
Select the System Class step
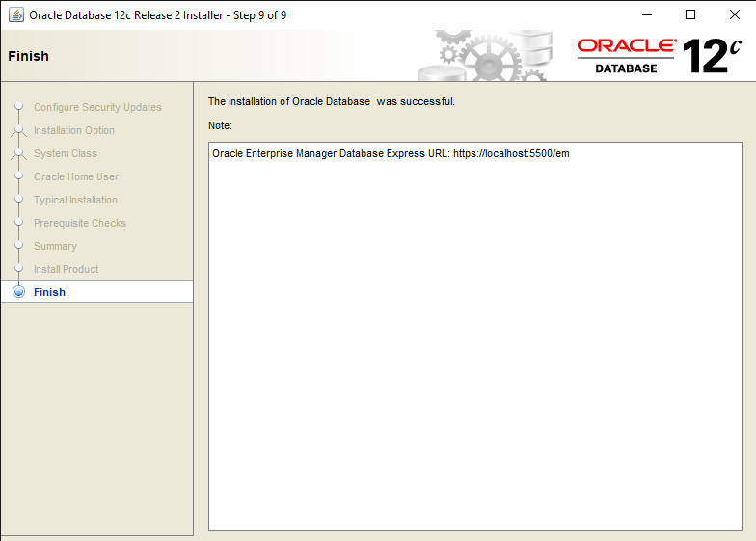pyautogui.click(x=66, y=153)
